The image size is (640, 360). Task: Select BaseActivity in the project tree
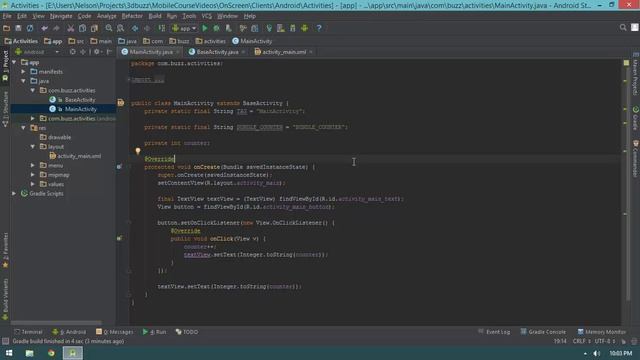coord(80,100)
